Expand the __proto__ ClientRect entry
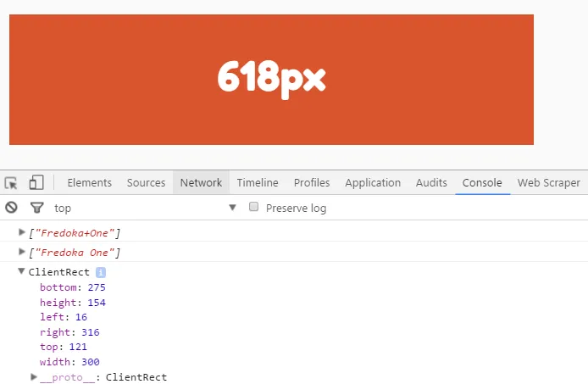The width and height of the screenshot is (588, 384). point(34,376)
